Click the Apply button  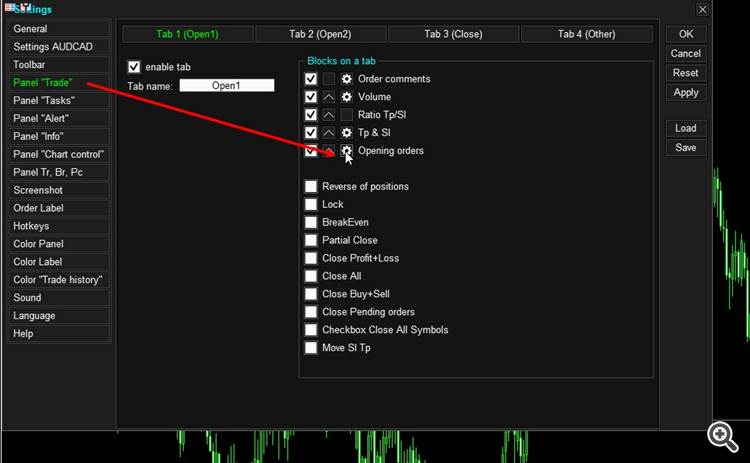686,93
